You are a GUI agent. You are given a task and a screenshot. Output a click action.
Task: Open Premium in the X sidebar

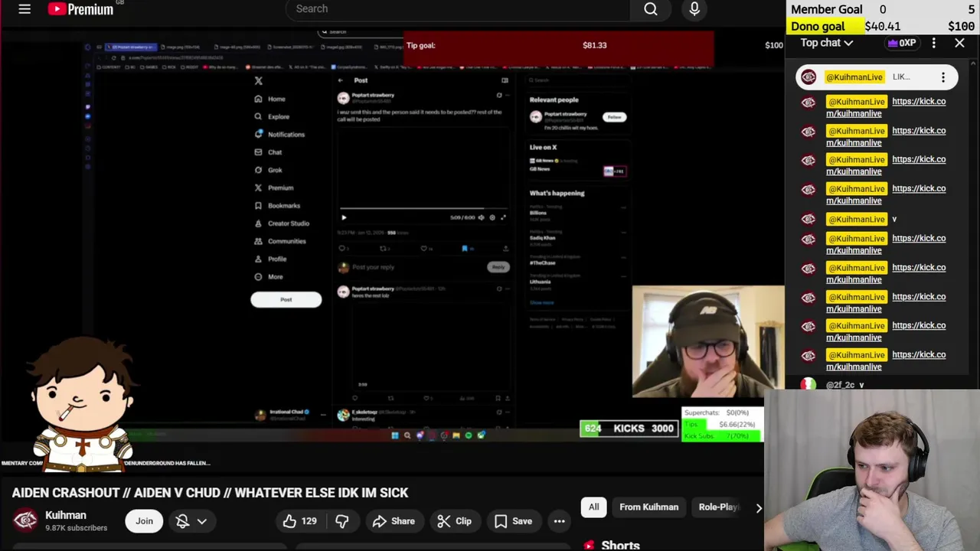(273, 187)
